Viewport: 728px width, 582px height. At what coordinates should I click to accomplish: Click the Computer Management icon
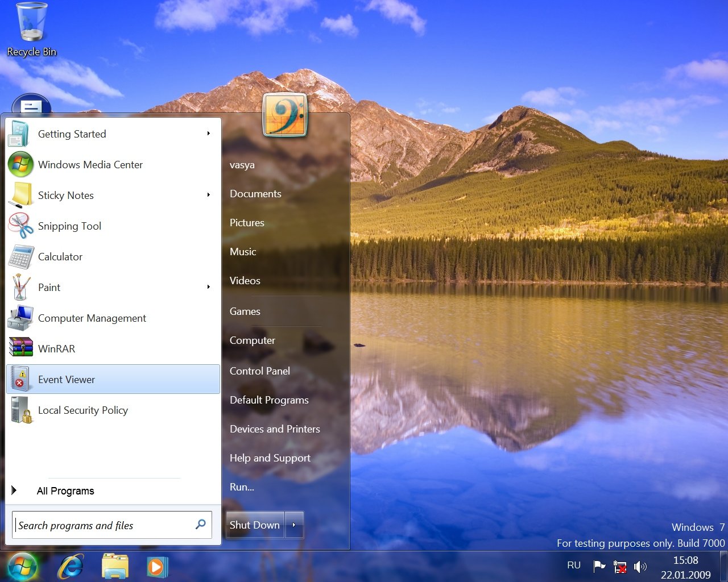click(20, 318)
